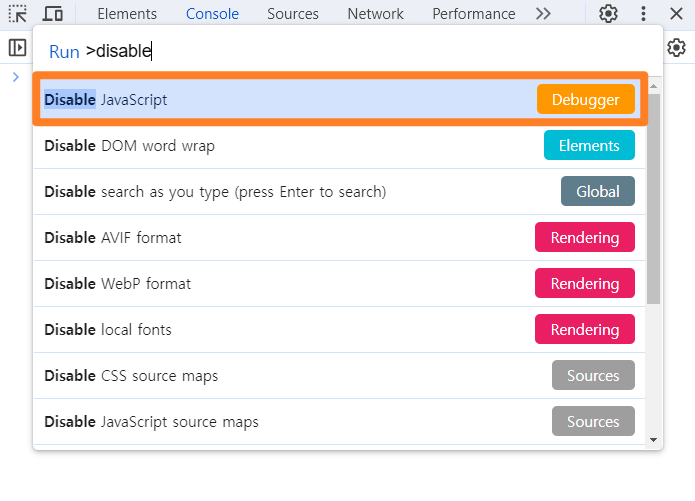The height and width of the screenshot is (501, 695).
Task: Open console settings gear icon
Action: point(677,47)
